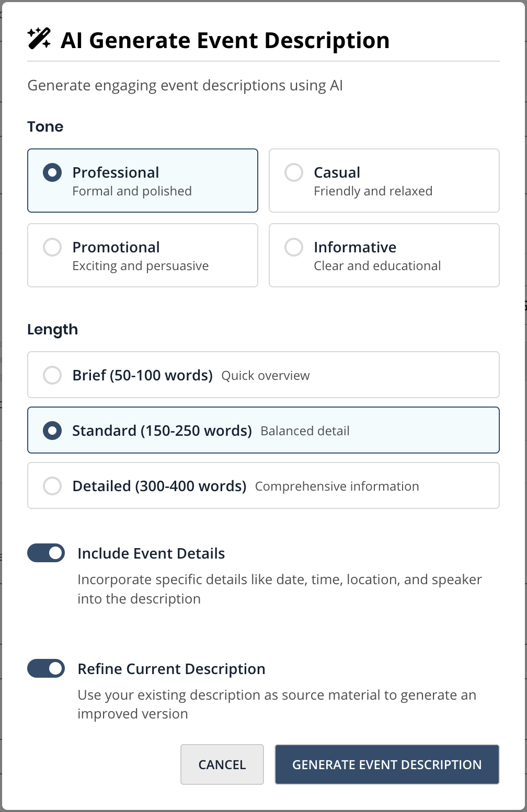Disable the Include Event Details toggle
Viewport: 527px width, 812px height.
[x=46, y=553]
